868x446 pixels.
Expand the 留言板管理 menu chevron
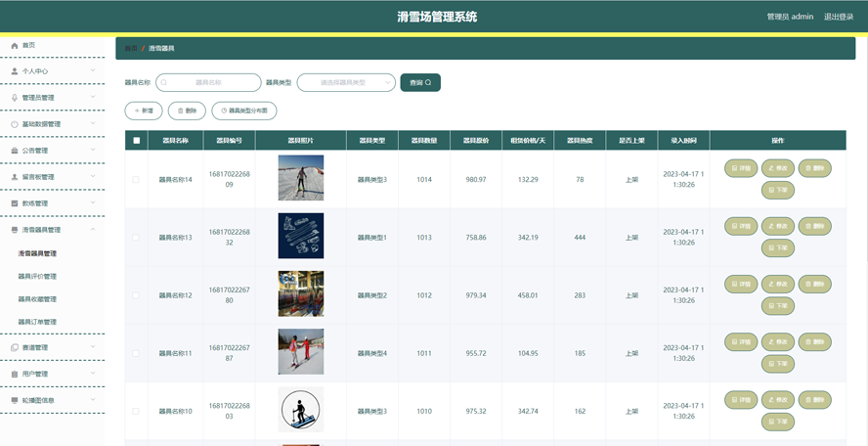(93, 176)
